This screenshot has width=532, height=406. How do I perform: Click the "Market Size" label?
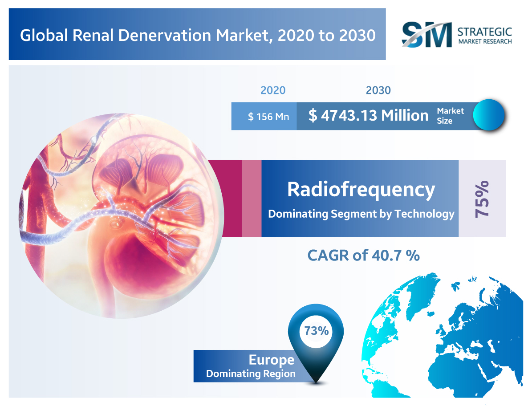(450, 116)
